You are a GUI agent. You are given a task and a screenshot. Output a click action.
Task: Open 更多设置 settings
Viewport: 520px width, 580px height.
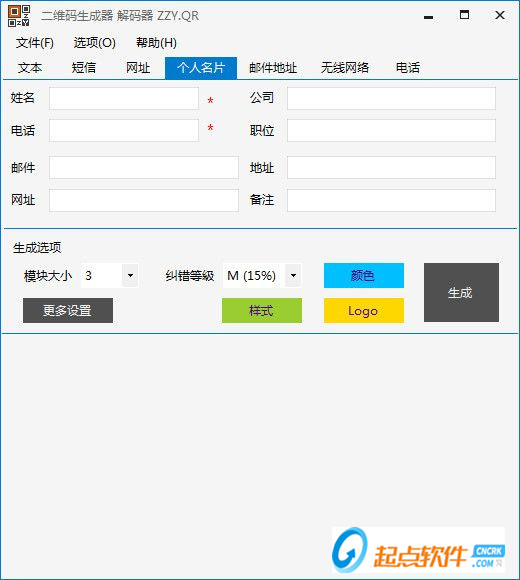(68, 311)
